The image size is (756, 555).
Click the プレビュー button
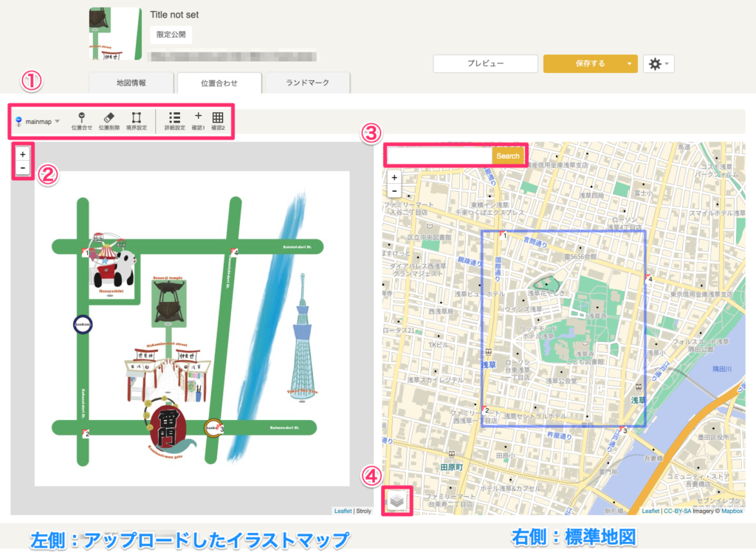pyautogui.click(x=485, y=64)
